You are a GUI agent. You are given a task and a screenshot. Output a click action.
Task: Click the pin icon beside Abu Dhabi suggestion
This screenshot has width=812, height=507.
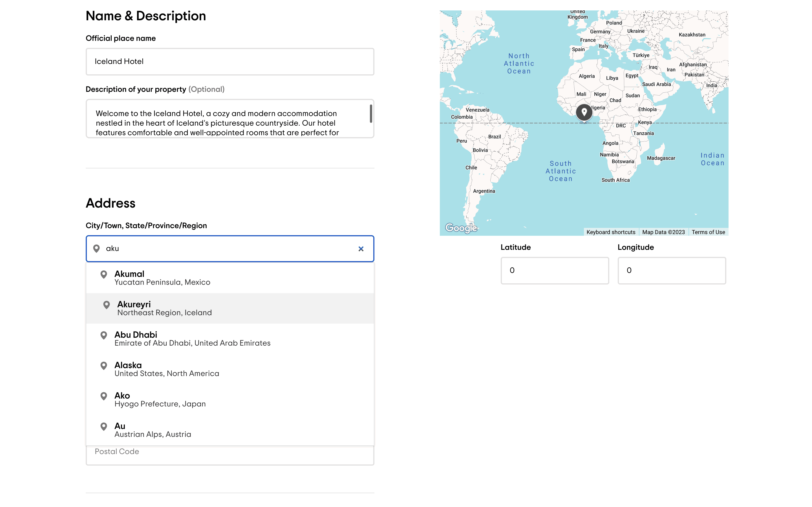[104, 335]
